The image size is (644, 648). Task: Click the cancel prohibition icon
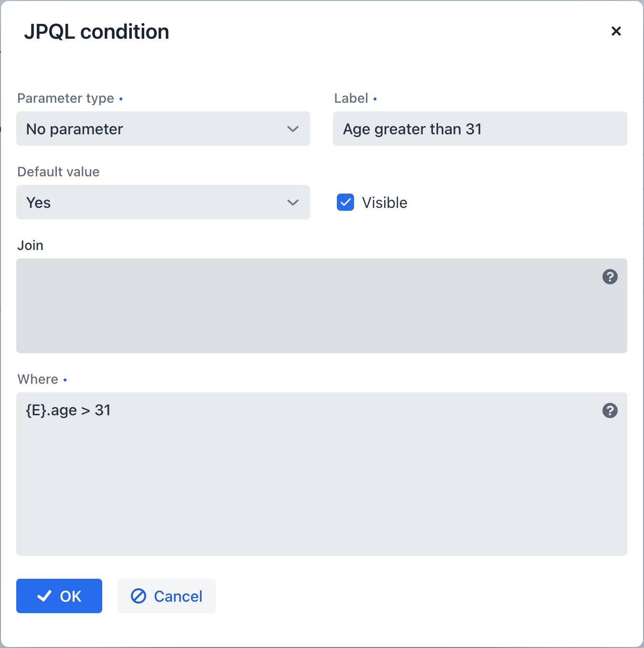pos(138,596)
